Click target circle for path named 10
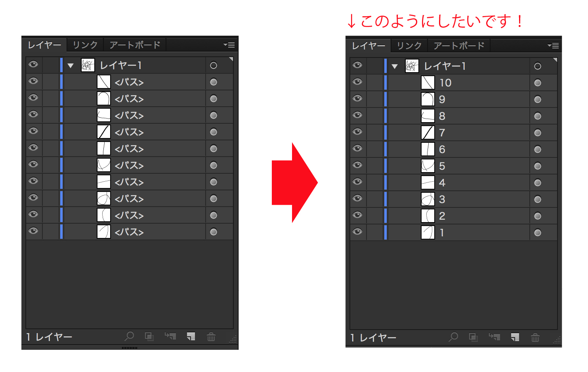The width and height of the screenshot is (588, 372). coord(537,83)
